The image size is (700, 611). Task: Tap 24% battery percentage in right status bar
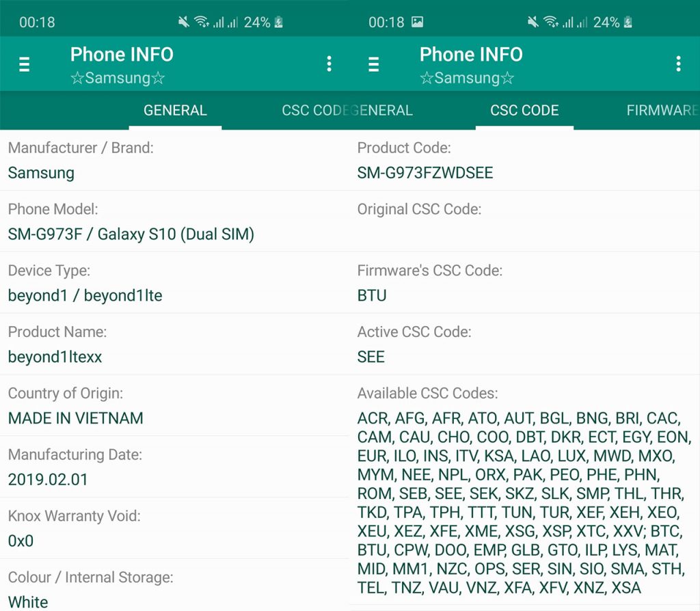click(x=606, y=22)
